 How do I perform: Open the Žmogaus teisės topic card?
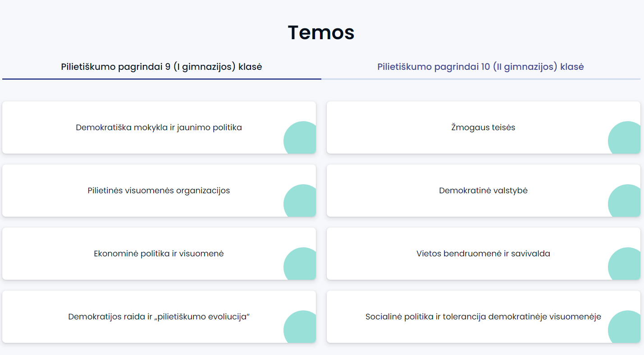click(484, 127)
